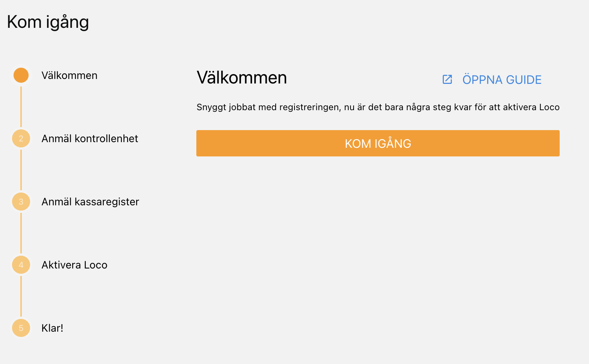This screenshot has width=589, height=364.
Task: Click step circle number 2
Action: [21, 138]
